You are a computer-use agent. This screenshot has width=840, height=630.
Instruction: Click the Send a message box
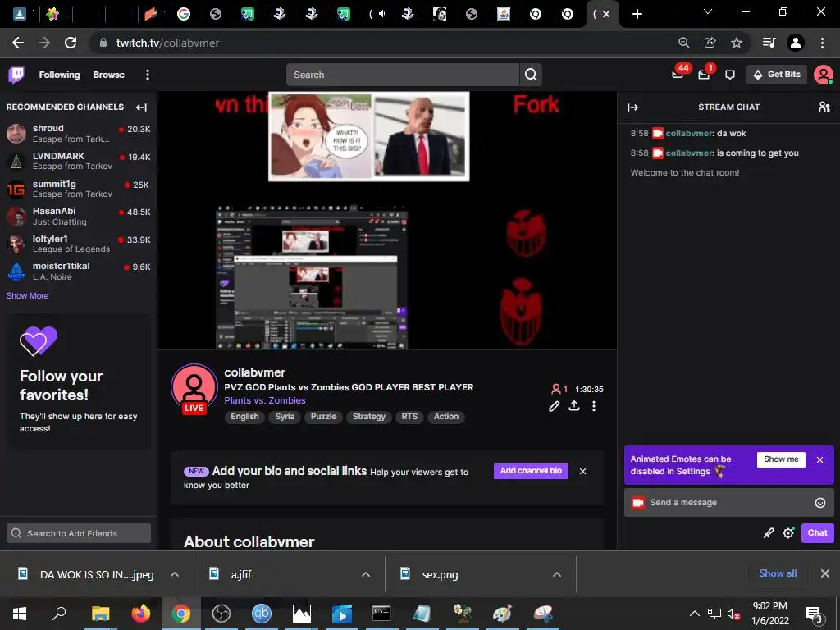click(x=728, y=503)
